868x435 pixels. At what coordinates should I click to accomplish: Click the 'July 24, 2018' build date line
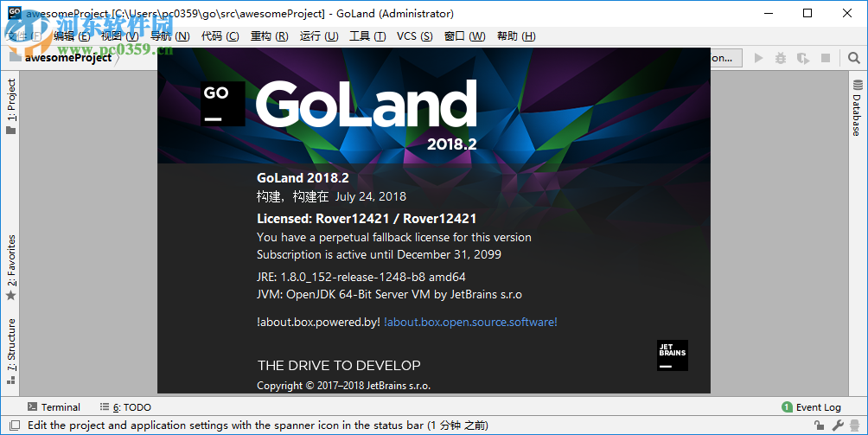pos(332,196)
